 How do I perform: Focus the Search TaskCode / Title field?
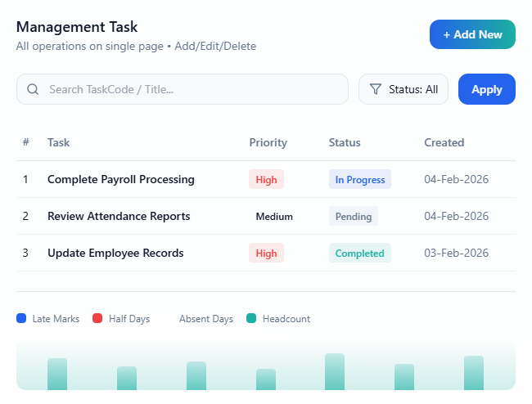(x=192, y=89)
